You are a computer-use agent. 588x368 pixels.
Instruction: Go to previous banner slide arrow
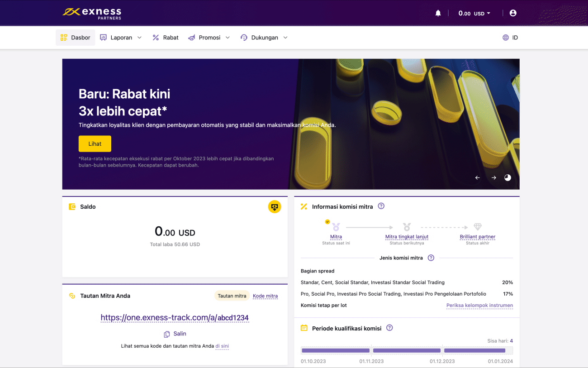coord(478,178)
